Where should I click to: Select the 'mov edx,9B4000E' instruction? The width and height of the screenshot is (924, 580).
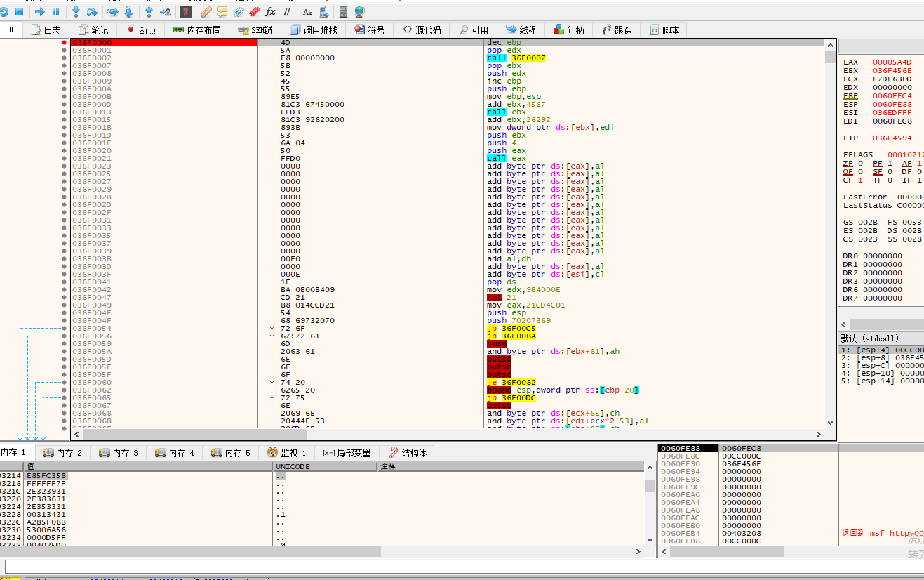523,290
